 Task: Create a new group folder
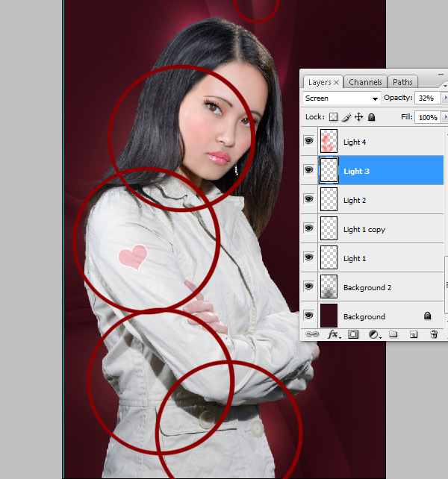coord(393,334)
